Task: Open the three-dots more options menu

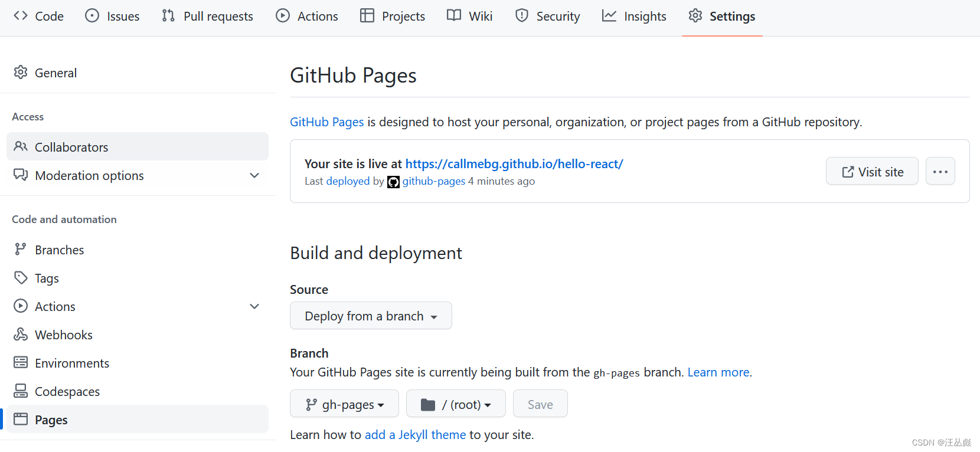Action: click(940, 171)
